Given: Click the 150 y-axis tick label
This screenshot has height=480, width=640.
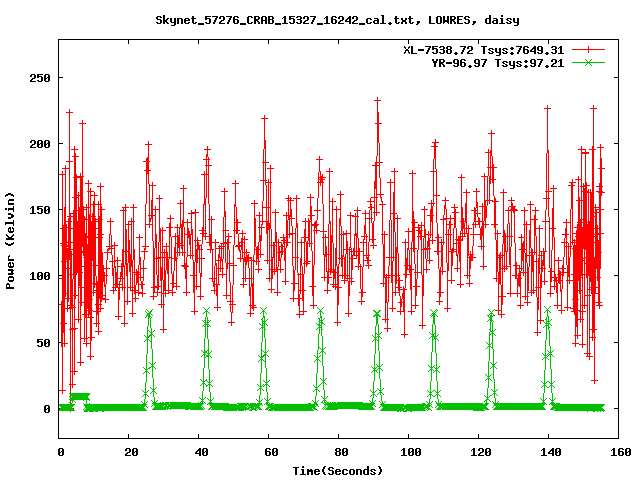Looking at the screenshot, I should [40, 210].
